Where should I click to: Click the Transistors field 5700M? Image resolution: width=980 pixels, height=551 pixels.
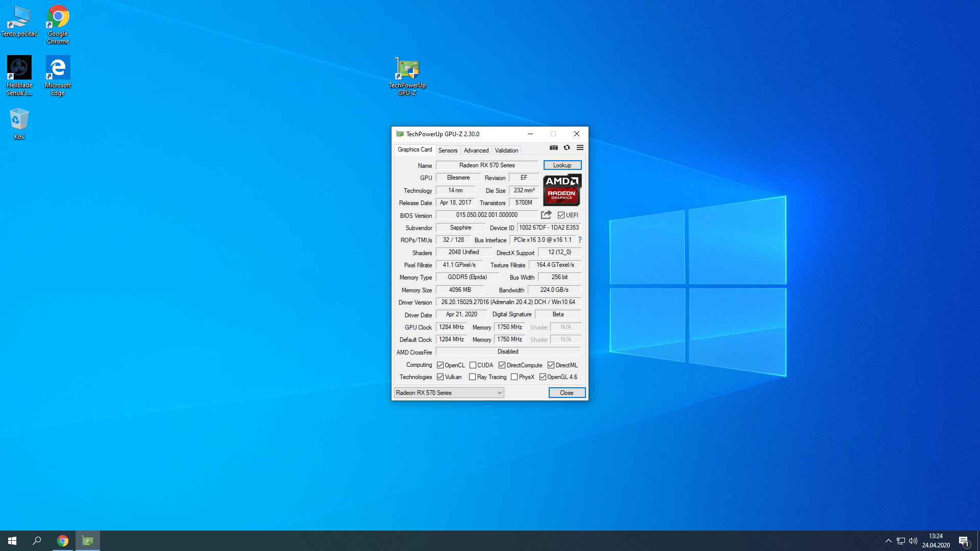click(524, 203)
